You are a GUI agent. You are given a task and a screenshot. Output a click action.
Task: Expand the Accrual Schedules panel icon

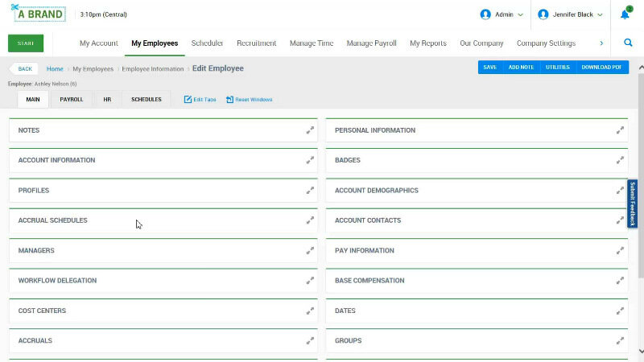click(x=310, y=220)
